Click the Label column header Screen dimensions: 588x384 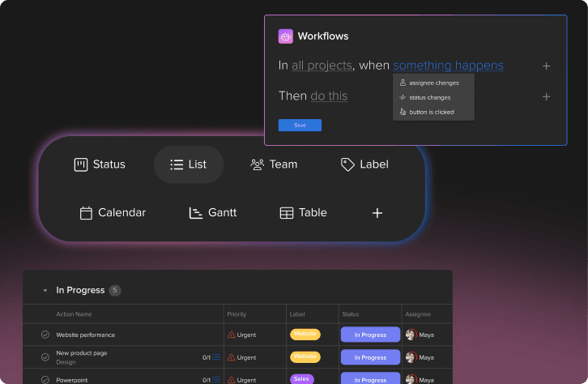[297, 314]
